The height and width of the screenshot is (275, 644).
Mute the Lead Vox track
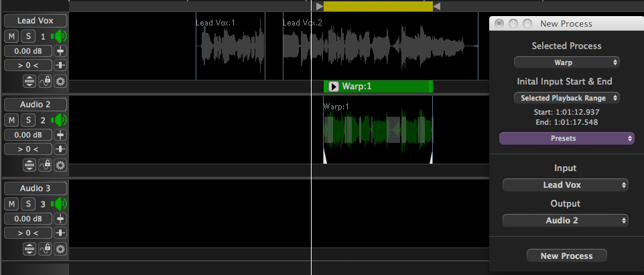(13, 36)
